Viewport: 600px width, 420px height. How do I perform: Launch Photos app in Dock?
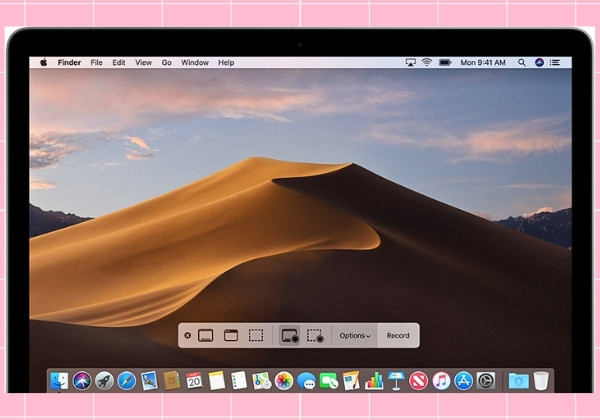[284, 381]
